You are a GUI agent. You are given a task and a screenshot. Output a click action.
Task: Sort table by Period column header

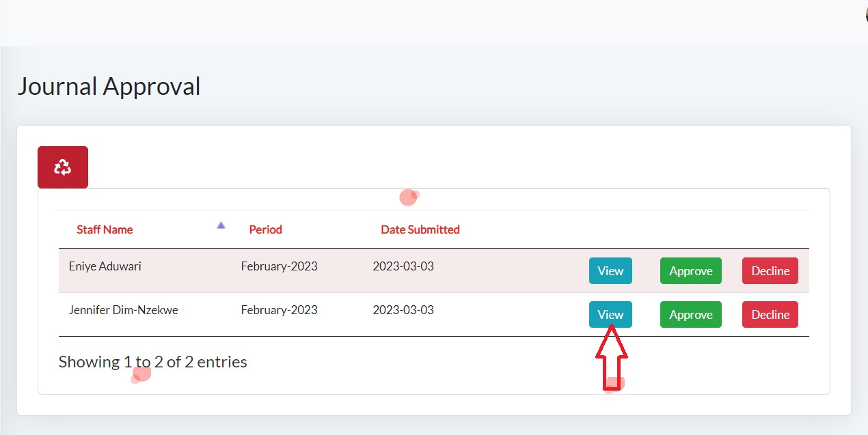[265, 229]
